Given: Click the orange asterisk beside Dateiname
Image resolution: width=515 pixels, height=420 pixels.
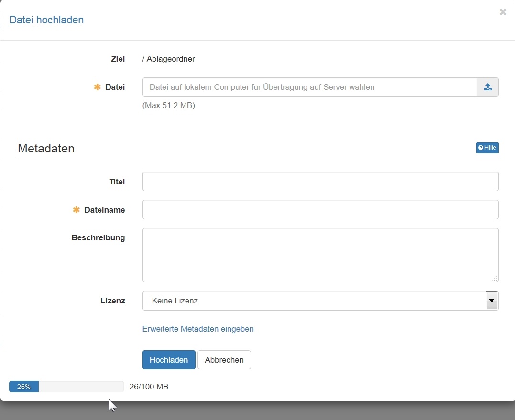Looking at the screenshot, I should coord(76,210).
